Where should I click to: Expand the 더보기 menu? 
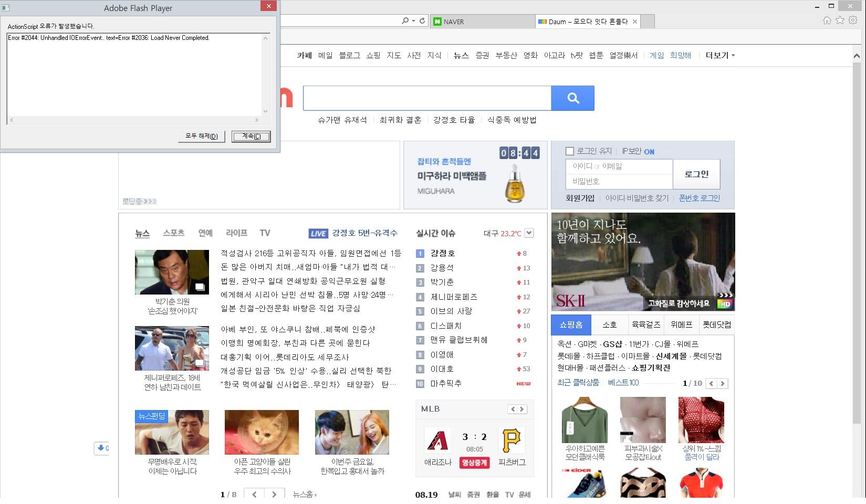(720, 55)
